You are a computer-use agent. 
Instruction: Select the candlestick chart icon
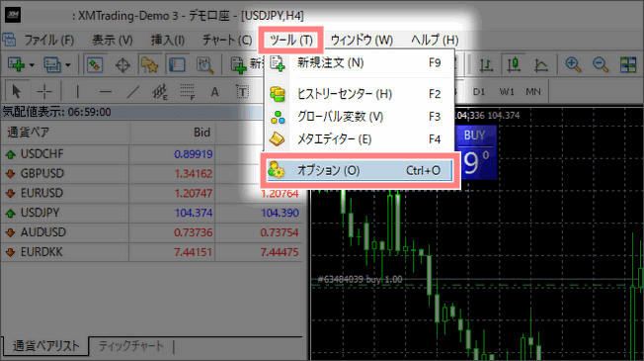click(x=514, y=64)
